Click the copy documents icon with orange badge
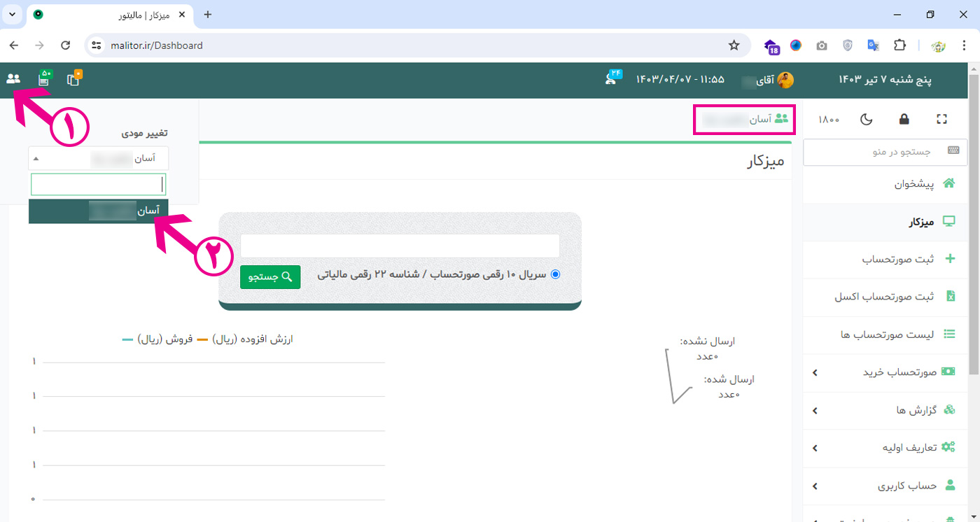 pyautogui.click(x=74, y=79)
